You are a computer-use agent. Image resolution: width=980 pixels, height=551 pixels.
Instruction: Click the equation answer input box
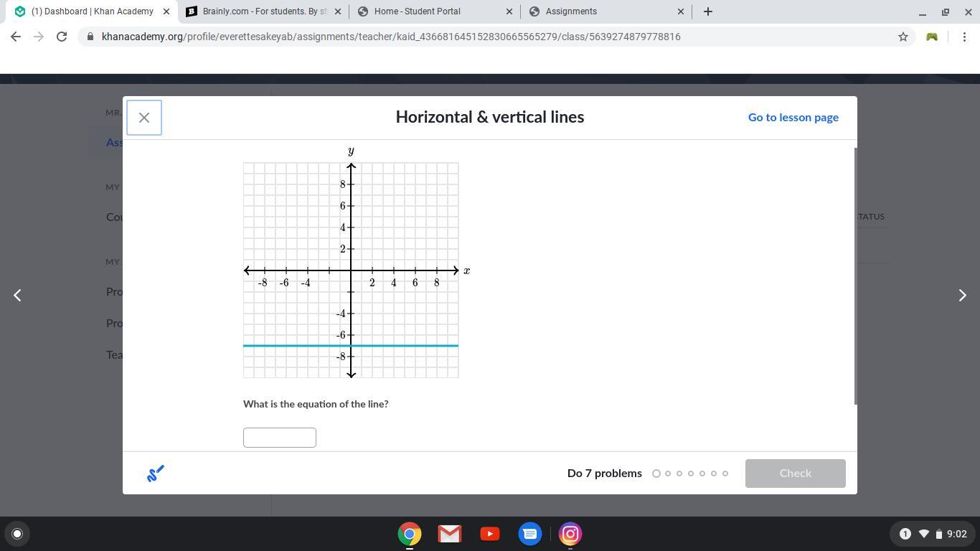[x=280, y=438]
